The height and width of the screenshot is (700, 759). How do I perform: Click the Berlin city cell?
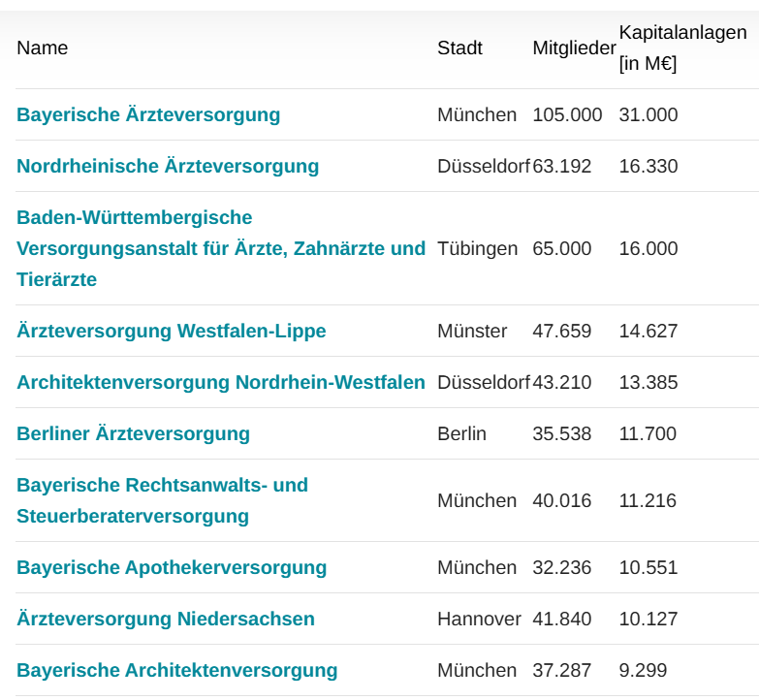tap(461, 433)
